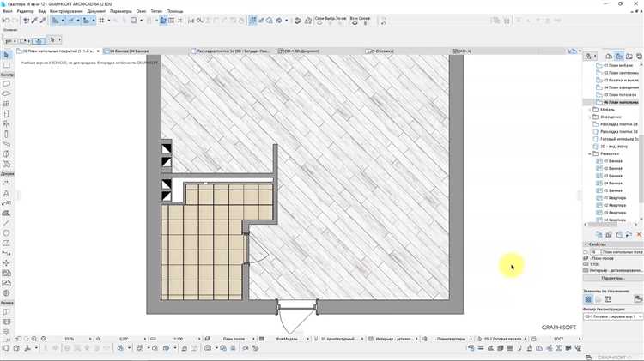Screen dimensions: 644x361
Task: Click the view ID field containing 06
Action: click(x=593, y=251)
